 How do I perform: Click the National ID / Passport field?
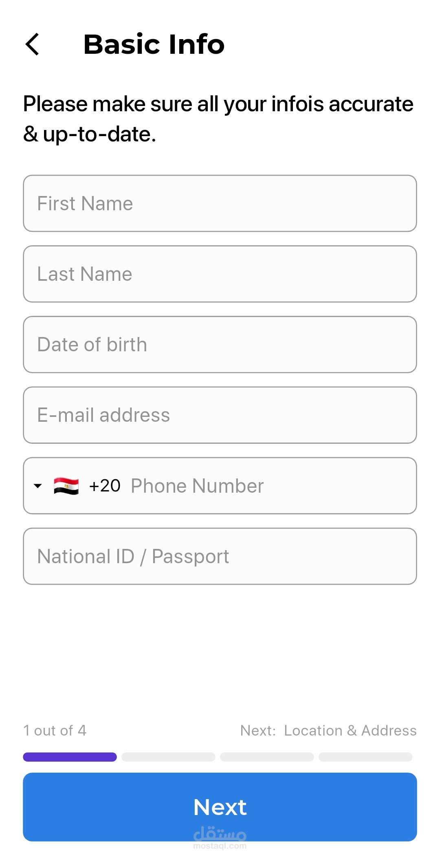pos(220,556)
